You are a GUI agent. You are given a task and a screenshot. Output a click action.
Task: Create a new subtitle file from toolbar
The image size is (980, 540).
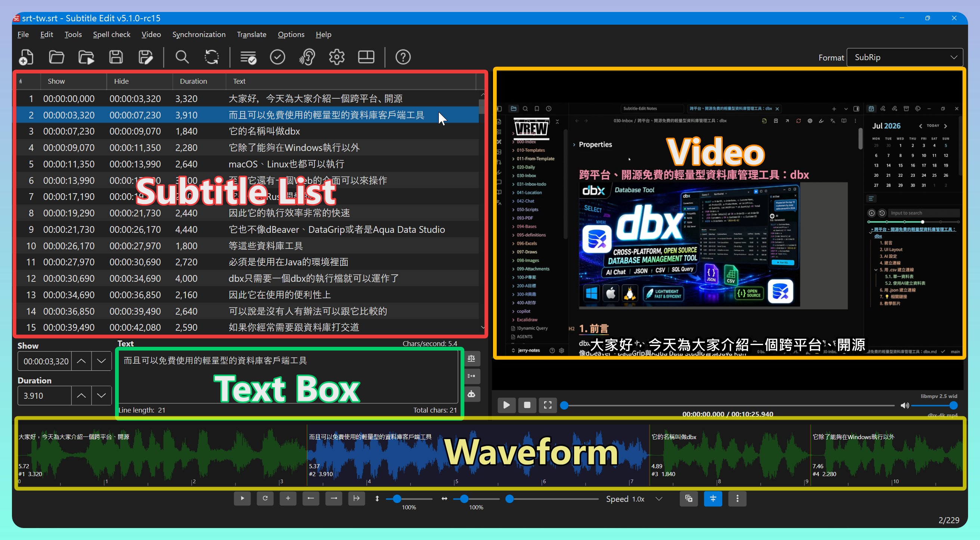tap(26, 58)
